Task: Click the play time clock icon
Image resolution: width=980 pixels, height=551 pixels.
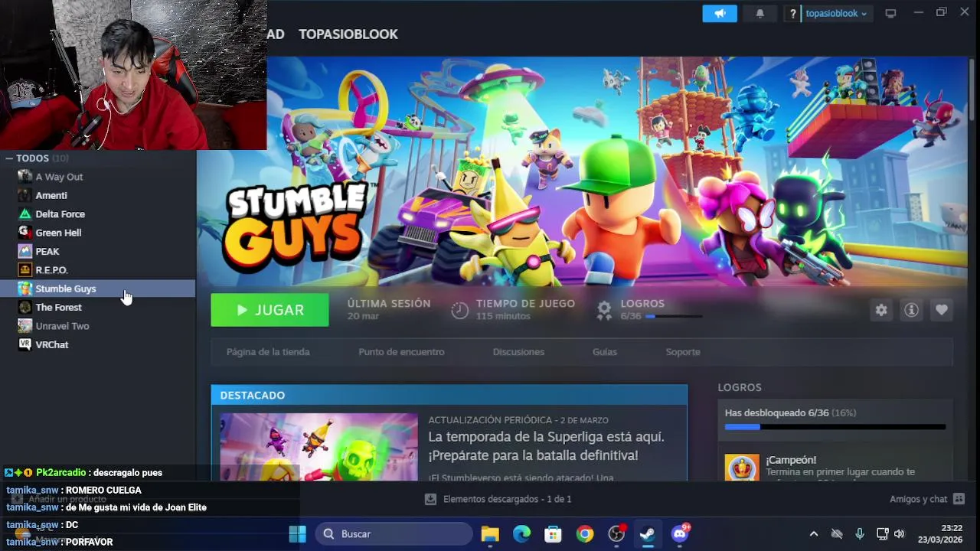Action: point(459,310)
